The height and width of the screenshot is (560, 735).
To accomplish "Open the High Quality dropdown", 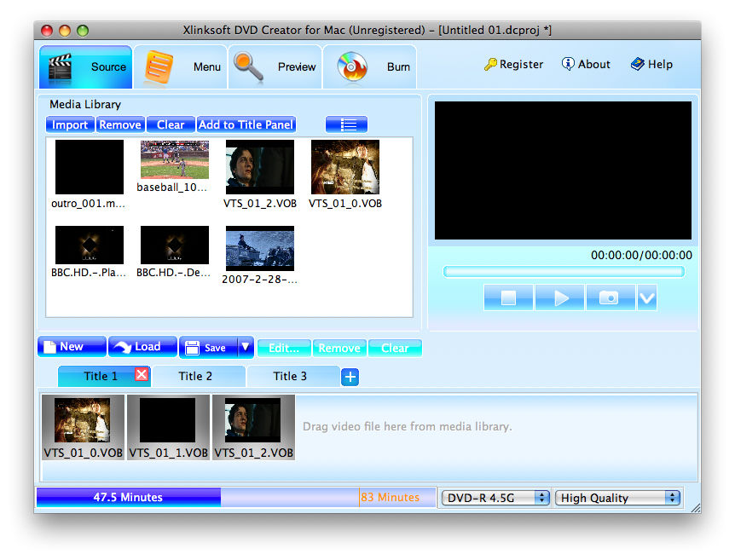I will coord(617,498).
